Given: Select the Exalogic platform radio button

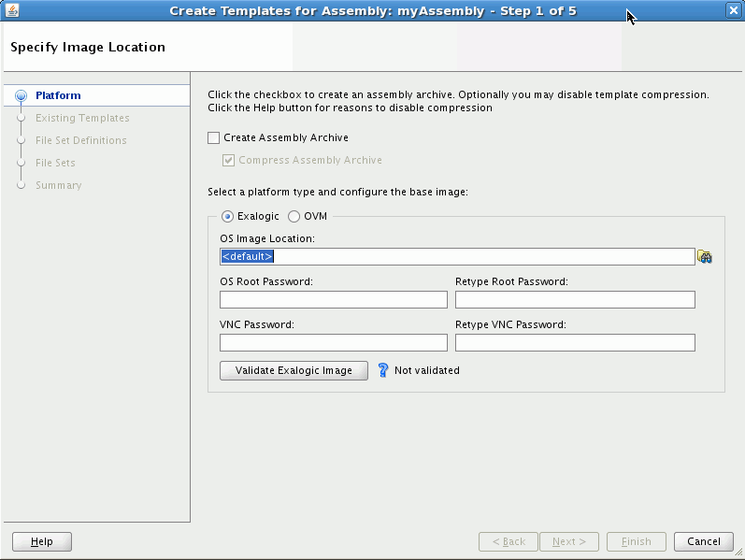Looking at the screenshot, I should coord(227,216).
